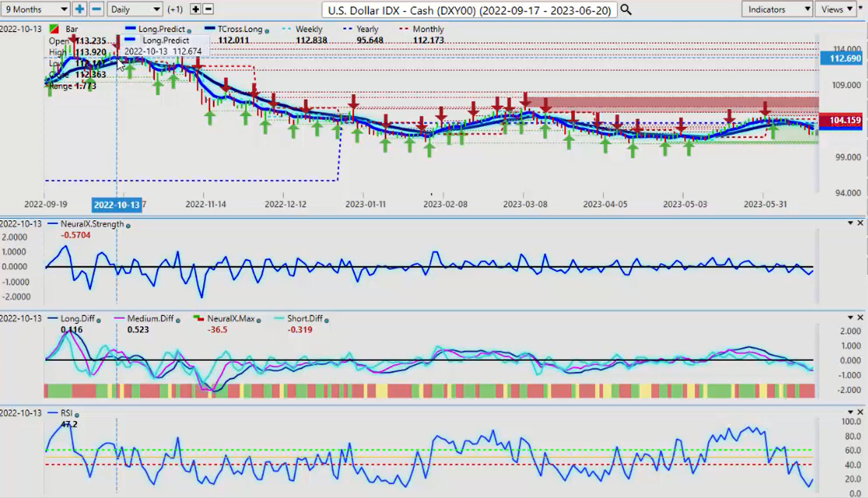Click the 2023-02-08 date axis label
The image size is (868, 498).
445,204
